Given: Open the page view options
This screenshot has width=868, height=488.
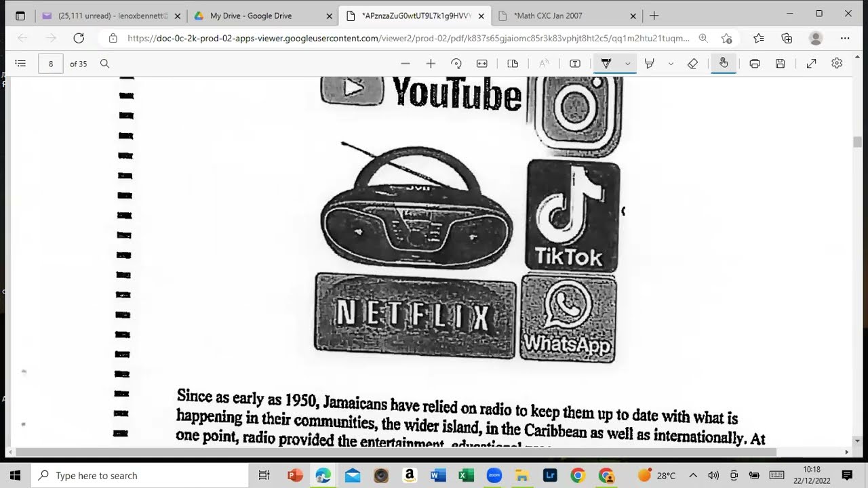Looking at the screenshot, I should [x=513, y=64].
